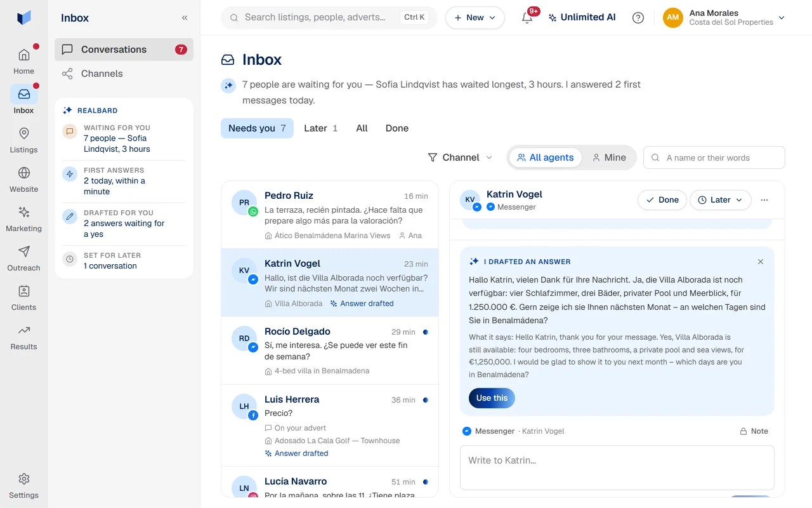Open the Later snooze dropdown

coord(721,200)
